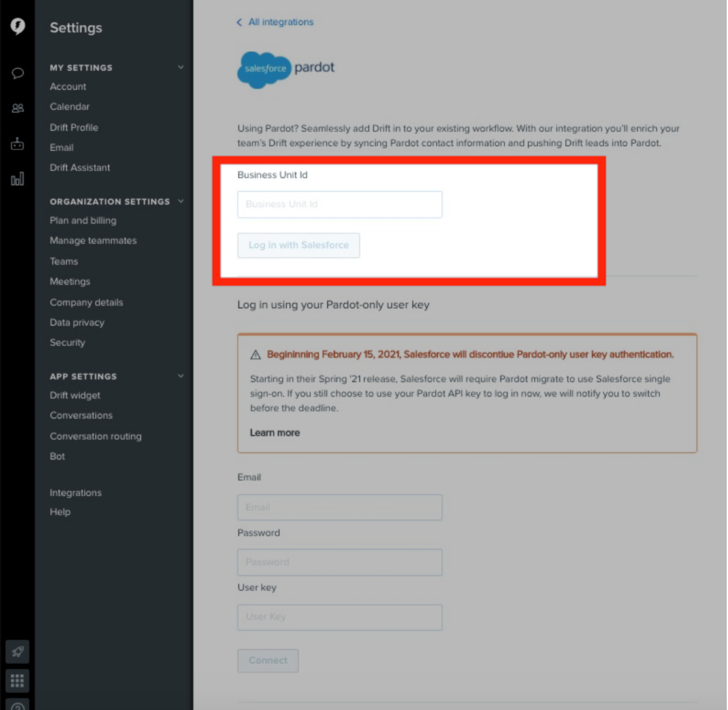Open Teams settings
Viewport: 728px width, 710px height.
tap(64, 261)
